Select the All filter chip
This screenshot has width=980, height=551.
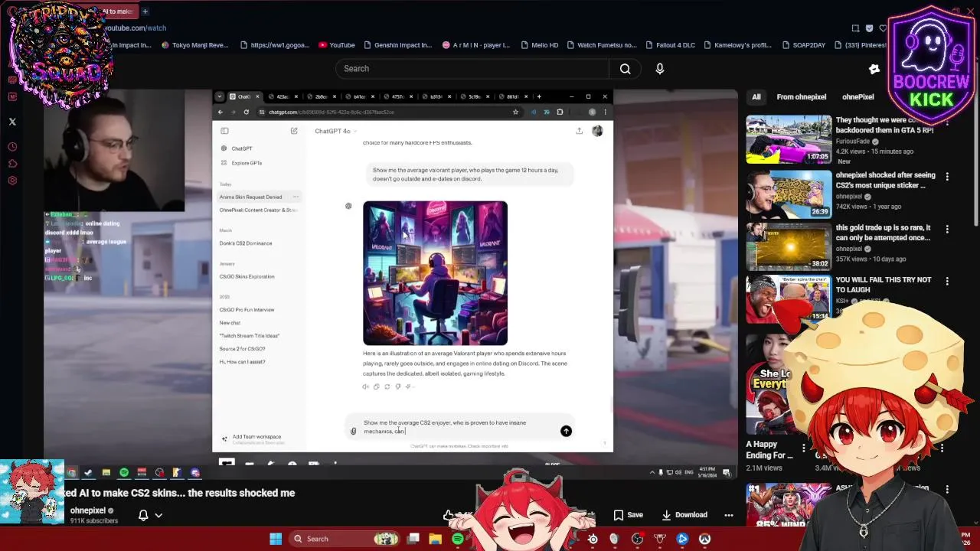point(756,97)
